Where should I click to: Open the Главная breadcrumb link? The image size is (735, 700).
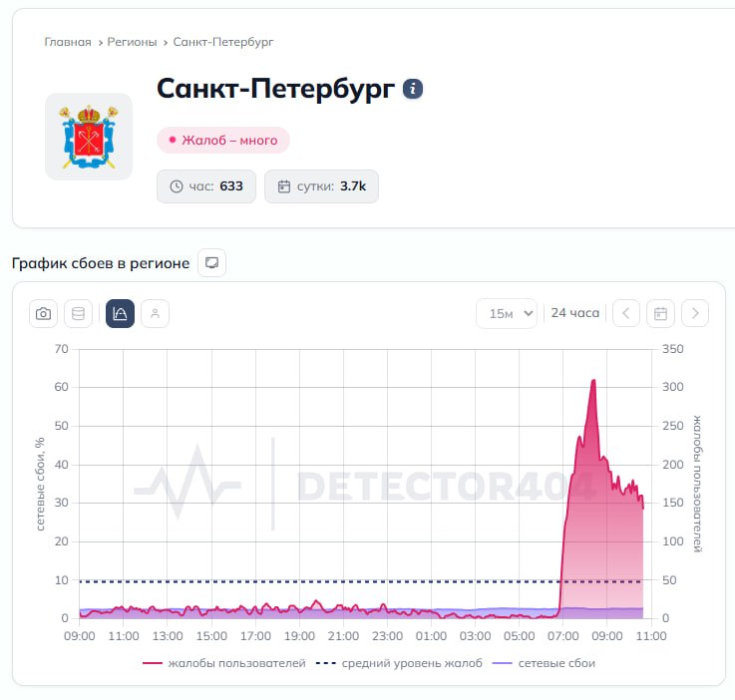click(67, 42)
